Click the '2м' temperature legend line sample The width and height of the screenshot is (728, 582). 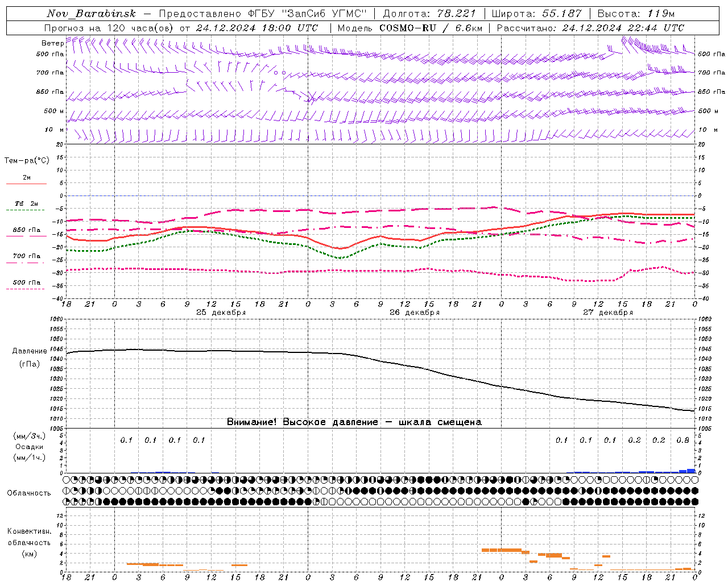click(x=26, y=184)
